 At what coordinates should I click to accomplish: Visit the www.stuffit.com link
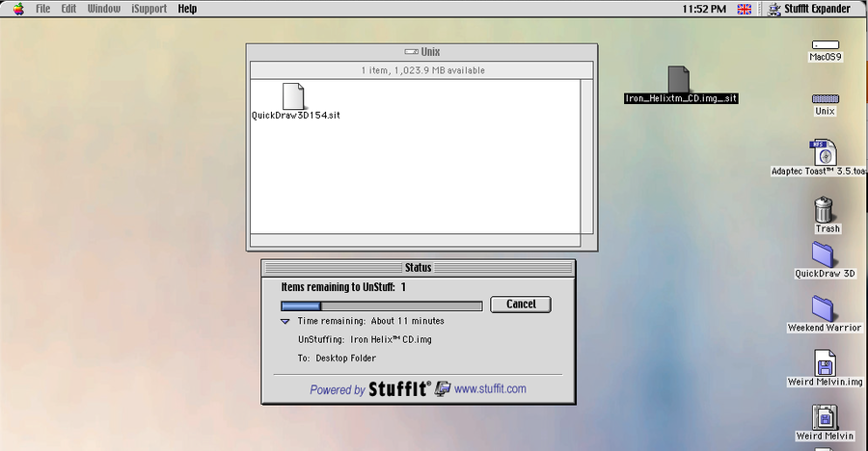[x=490, y=389]
